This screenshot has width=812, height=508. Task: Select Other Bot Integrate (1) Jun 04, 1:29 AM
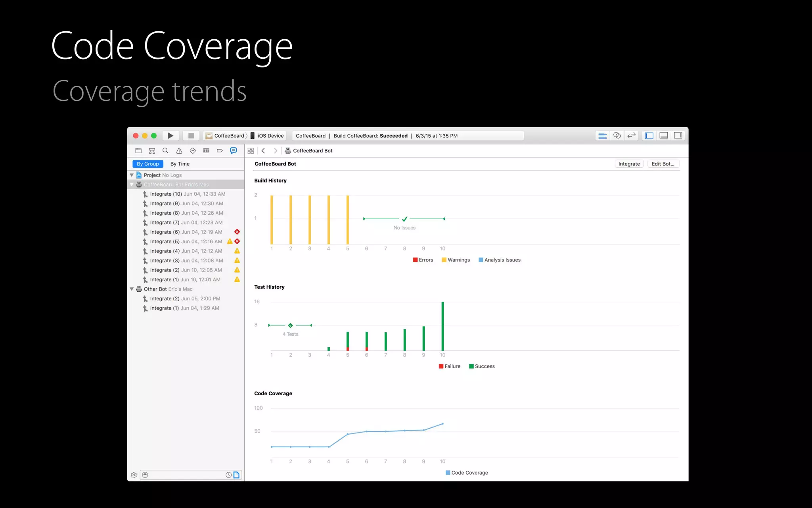186,308
